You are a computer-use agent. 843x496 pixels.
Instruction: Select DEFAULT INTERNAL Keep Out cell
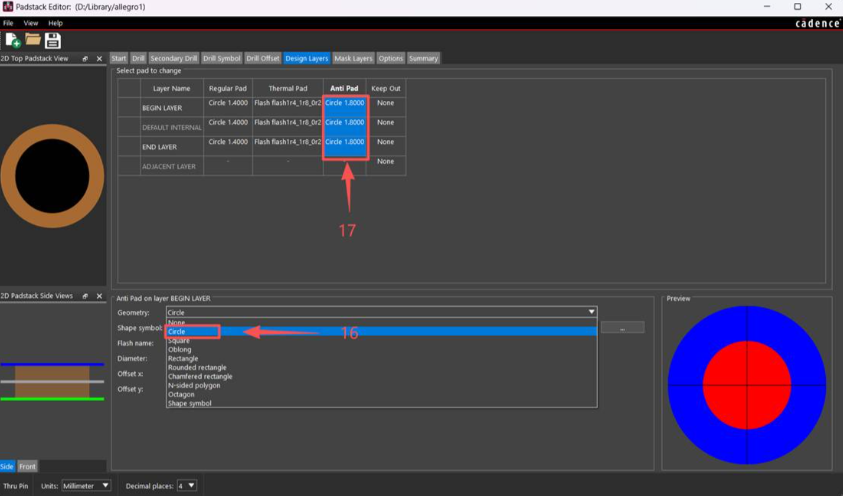[385, 127]
